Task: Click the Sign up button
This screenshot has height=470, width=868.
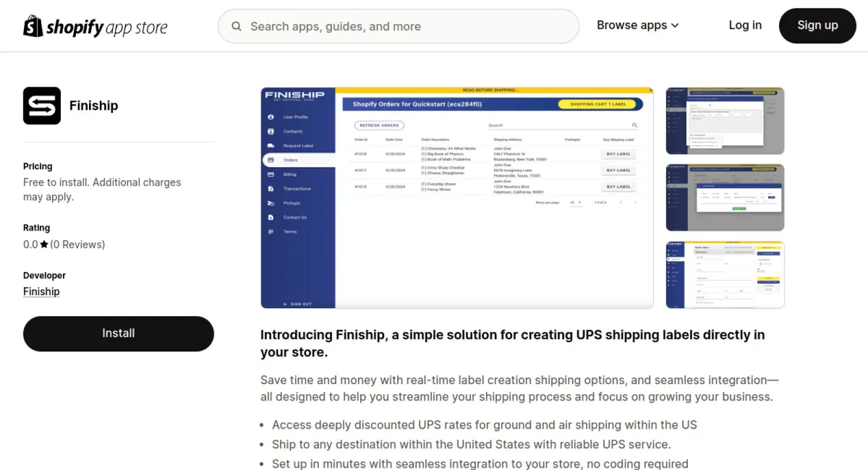Action: coord(817,26)
